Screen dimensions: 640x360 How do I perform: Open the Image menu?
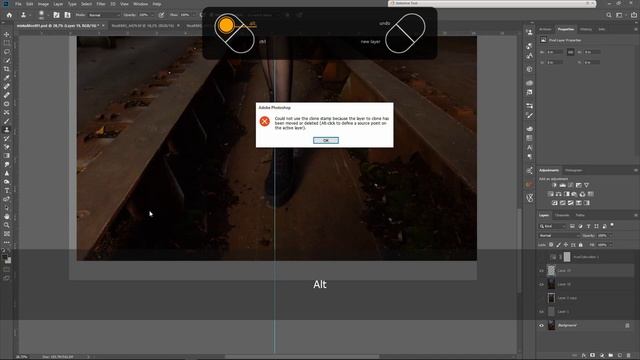pyautogui.click(x=43, y=4)
